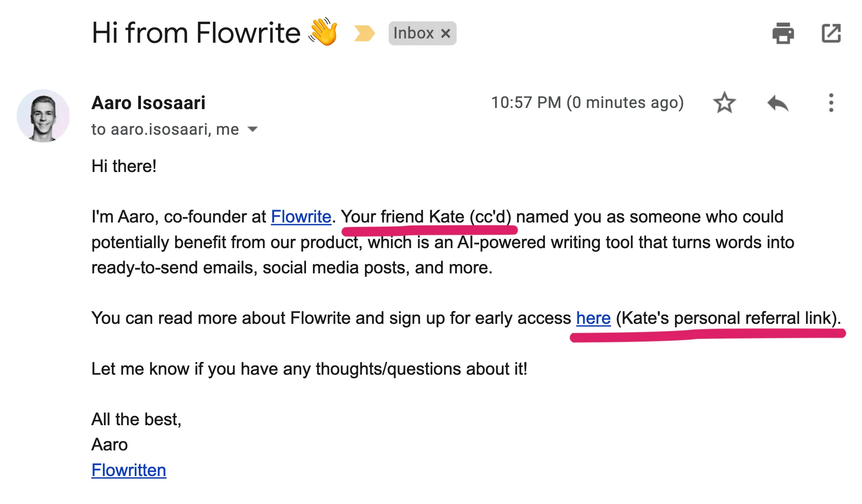This screenshot has height=504, width=862.
Task: Open the email in a new window
Action: 831,33
